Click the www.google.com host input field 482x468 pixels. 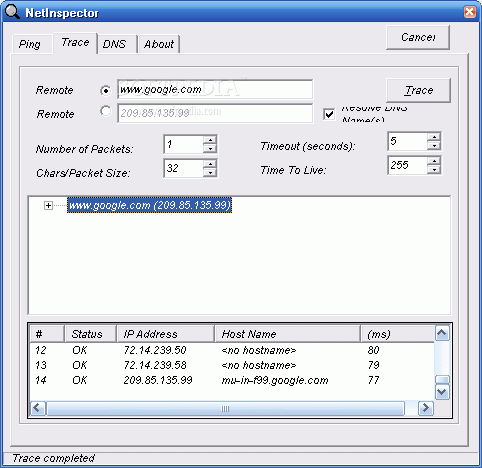coord(215,89)
